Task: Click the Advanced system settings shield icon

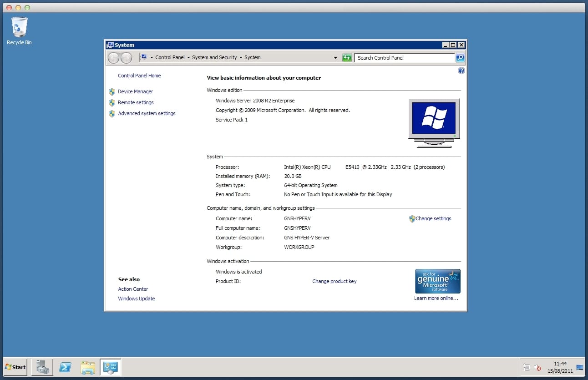Action: [112, 113]
